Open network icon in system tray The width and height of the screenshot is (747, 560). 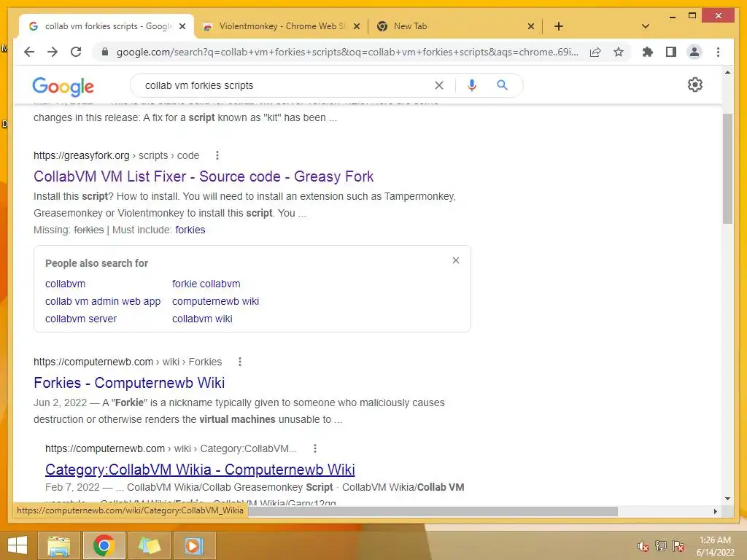click(661, 546)
